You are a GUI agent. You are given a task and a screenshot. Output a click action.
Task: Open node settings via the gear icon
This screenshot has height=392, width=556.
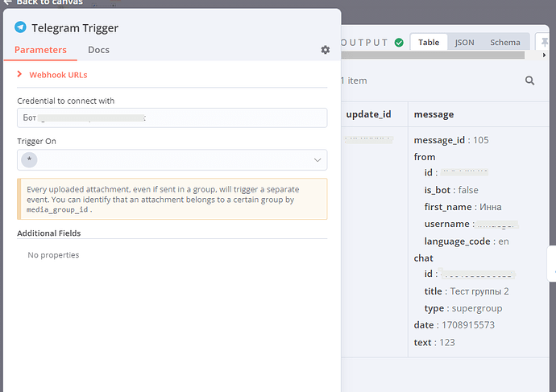tap(326, 50)
